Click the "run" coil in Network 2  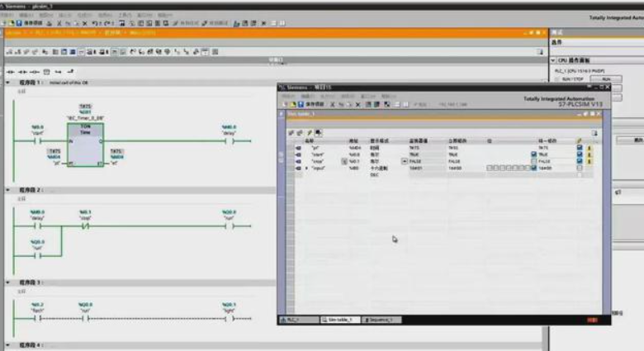(230, 226)
